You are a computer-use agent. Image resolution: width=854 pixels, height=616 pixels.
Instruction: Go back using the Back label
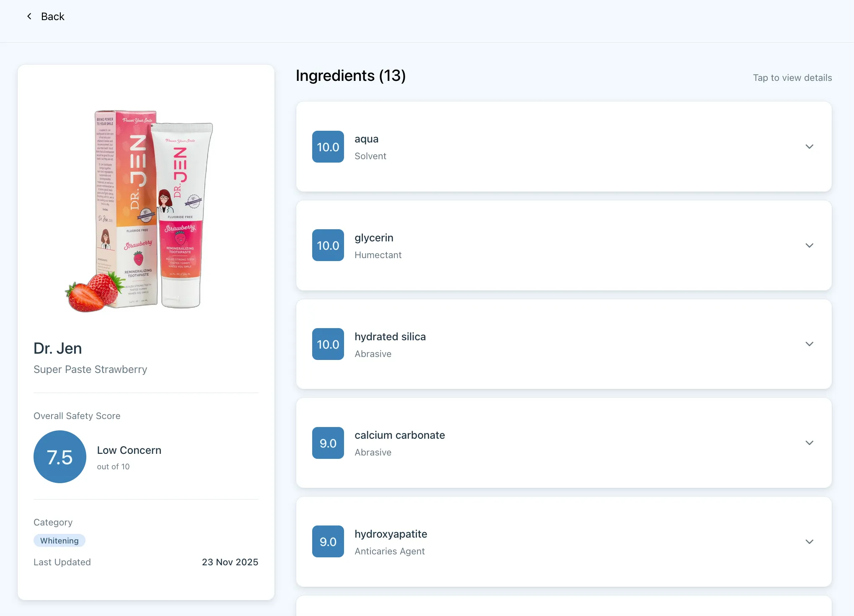pyautogui.click(x=53, y=16)
